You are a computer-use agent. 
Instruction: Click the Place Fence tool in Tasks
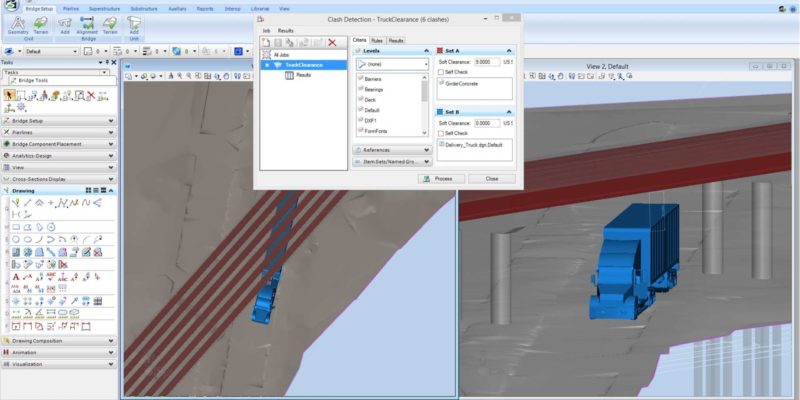point(21,95)
